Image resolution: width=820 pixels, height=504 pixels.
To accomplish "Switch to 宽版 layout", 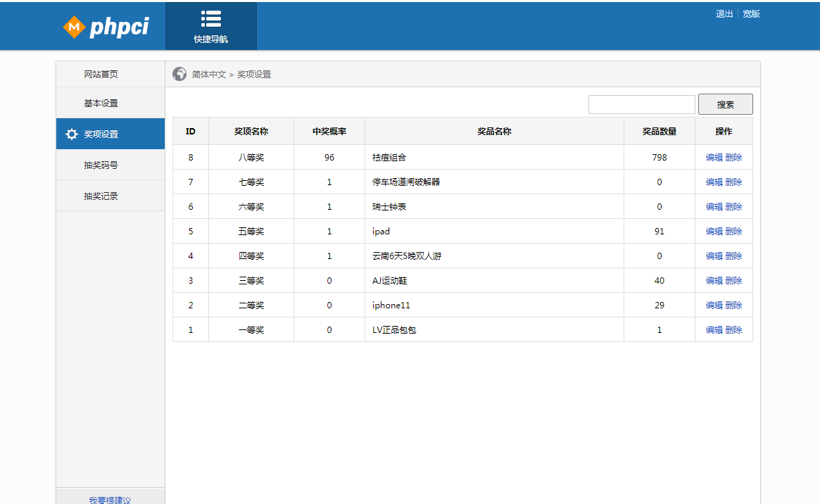I will (750, 13).
